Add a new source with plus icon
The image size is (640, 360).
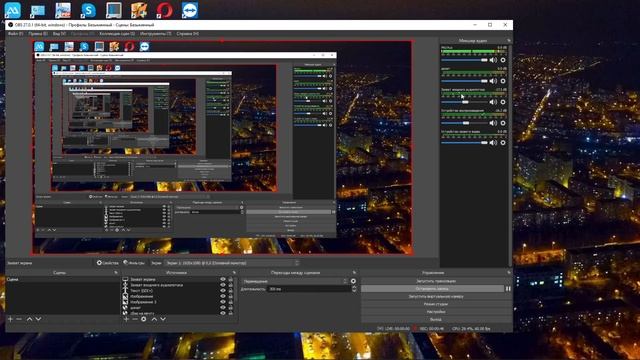[x=126, y=319]
